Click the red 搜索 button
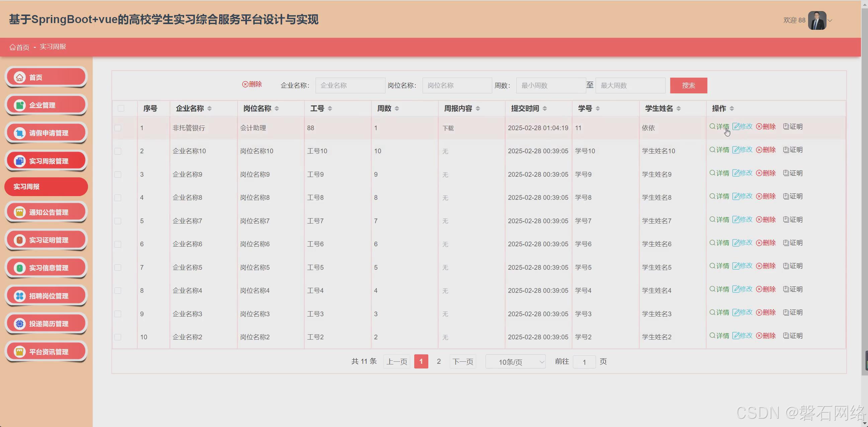The height and width of the screenshot is (427, 868). tap(688, 86)
